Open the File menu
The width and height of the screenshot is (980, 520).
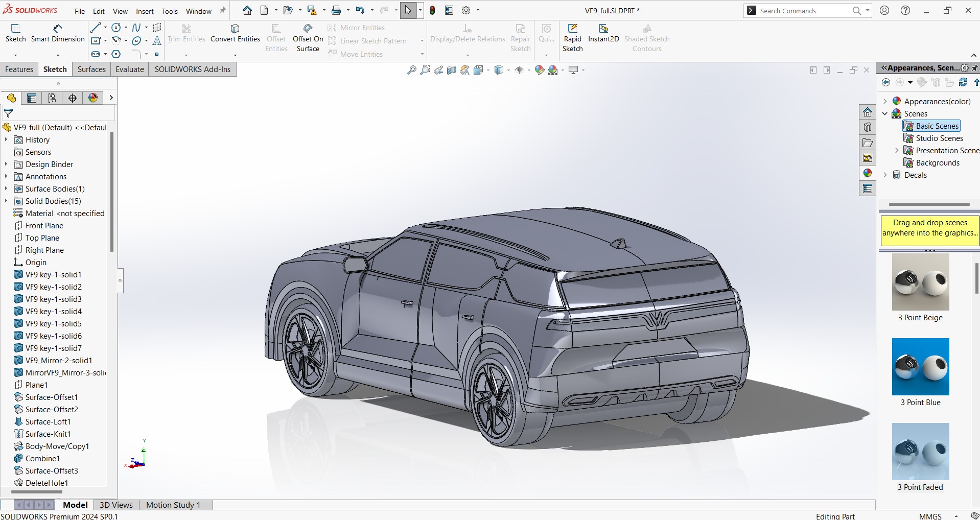(x=80, y=11)
